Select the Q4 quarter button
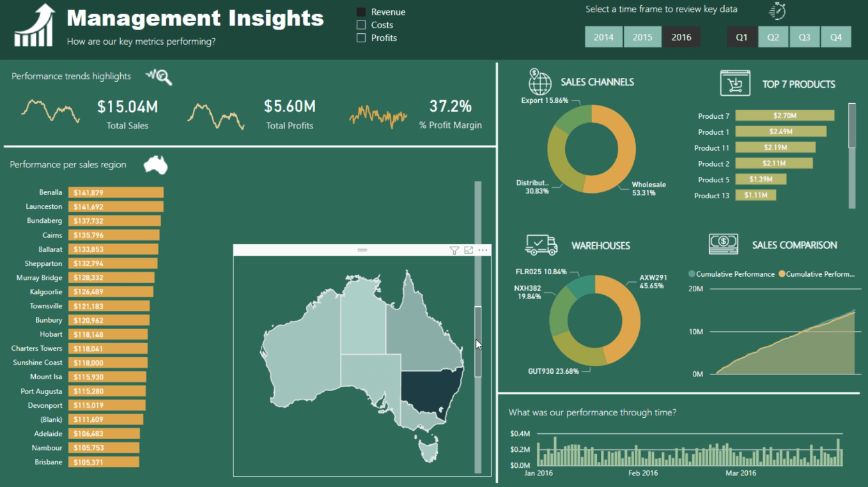Image resolution: width=868 pixels, height=487 pixels. pyautogui.click(x=835, y=37)
